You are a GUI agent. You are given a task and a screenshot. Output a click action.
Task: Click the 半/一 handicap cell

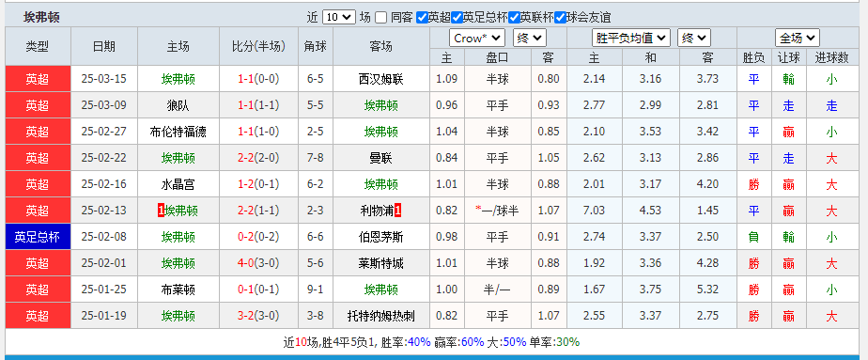coord(497,290)
